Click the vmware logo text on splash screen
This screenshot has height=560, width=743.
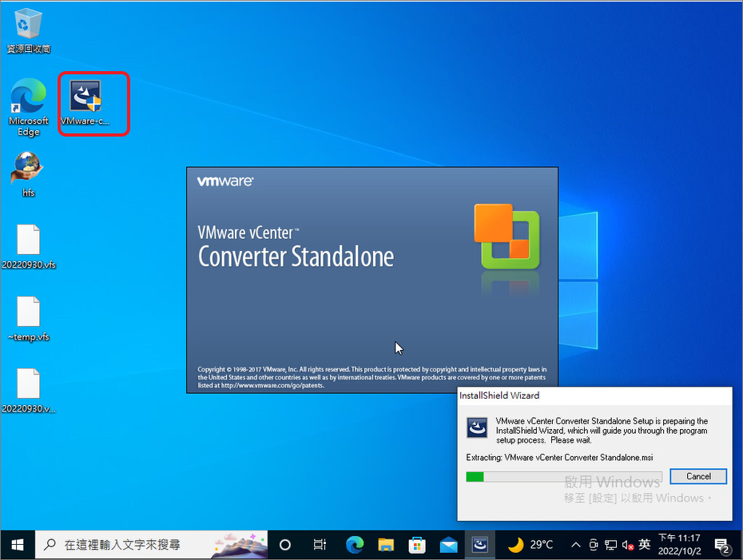click(225, 181)
